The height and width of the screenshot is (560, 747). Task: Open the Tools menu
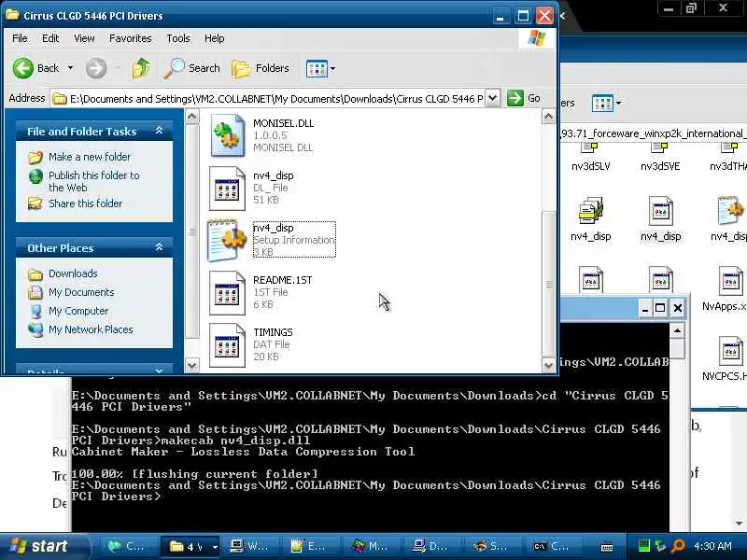(x=178, y=38)
